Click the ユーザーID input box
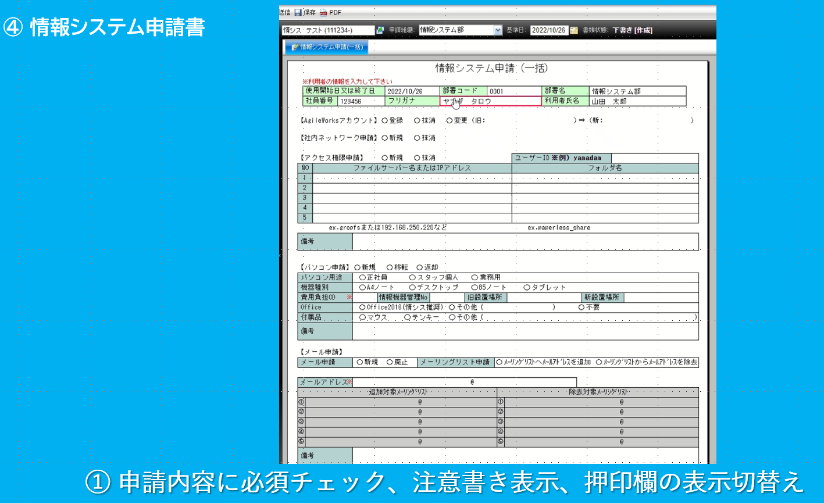Image resolution: width=824 pixels, height=504 pixels. (x=655, y=158)
